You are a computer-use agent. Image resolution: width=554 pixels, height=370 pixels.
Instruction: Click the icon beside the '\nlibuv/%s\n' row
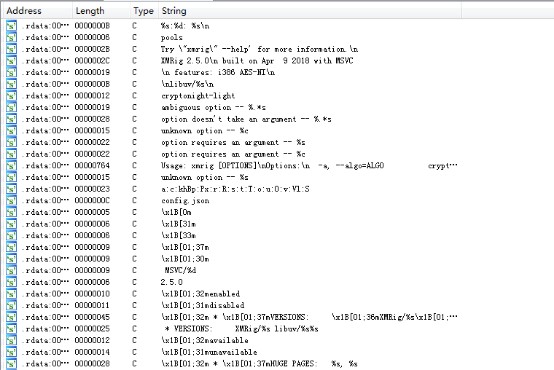11,84
